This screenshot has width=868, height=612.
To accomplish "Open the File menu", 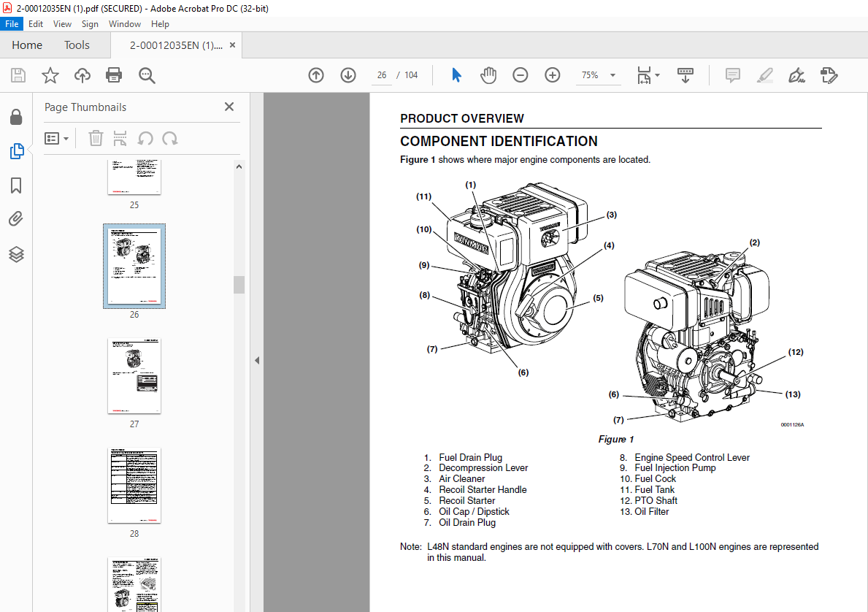I will click(12, 24).
